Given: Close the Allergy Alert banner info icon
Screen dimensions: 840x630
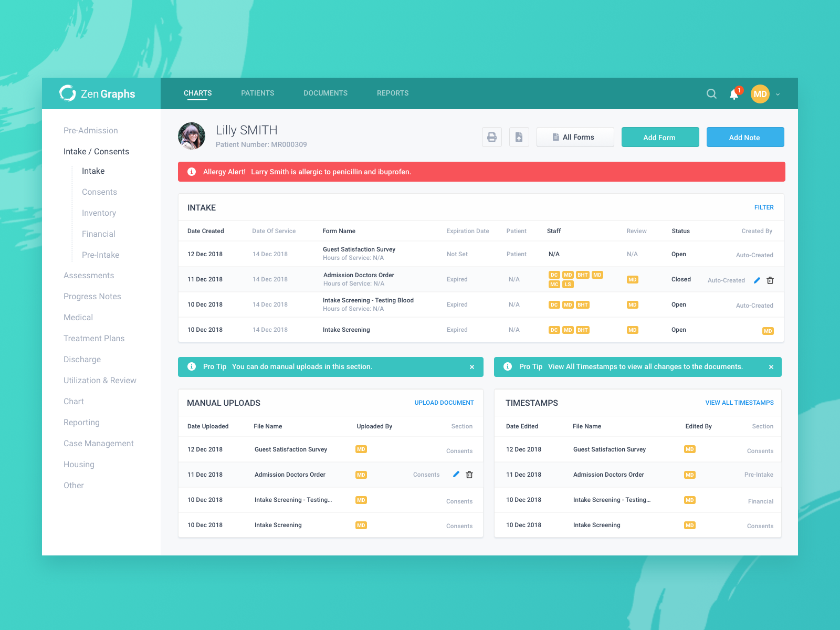Looking at the screenshot, I should coord(192,172).
